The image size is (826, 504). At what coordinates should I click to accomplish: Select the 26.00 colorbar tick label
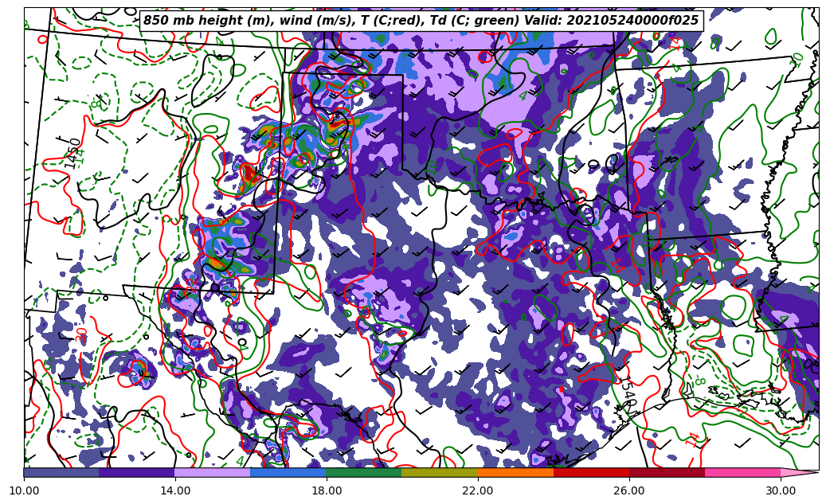629,490
